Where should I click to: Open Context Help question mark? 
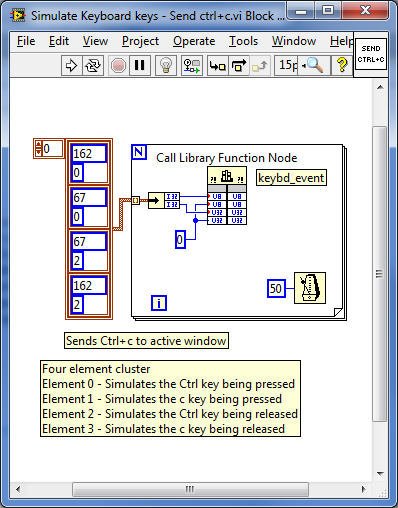point(342,65)
